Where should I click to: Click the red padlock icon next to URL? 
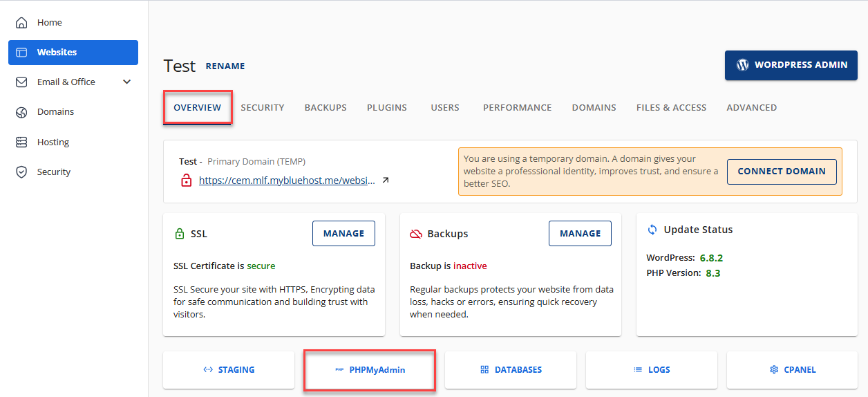tap(186, 181)
